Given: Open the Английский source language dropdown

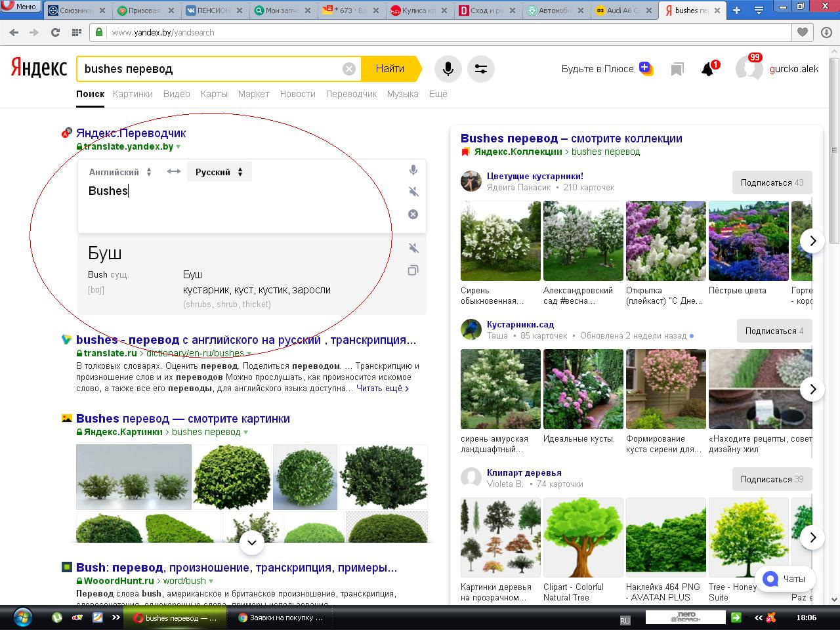Looking at the screenshot, I should tap(119, 172).
